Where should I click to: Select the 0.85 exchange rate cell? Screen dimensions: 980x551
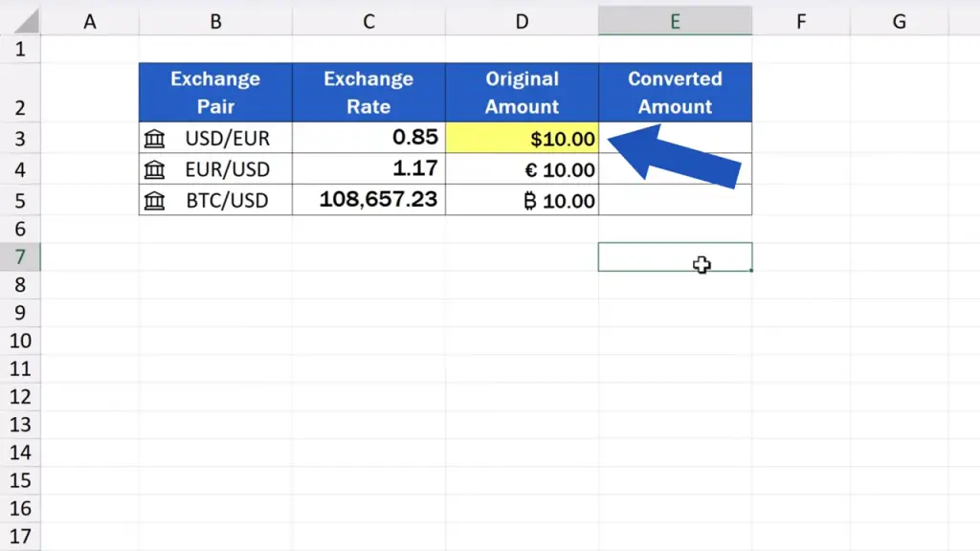click(x=368, y=139)
